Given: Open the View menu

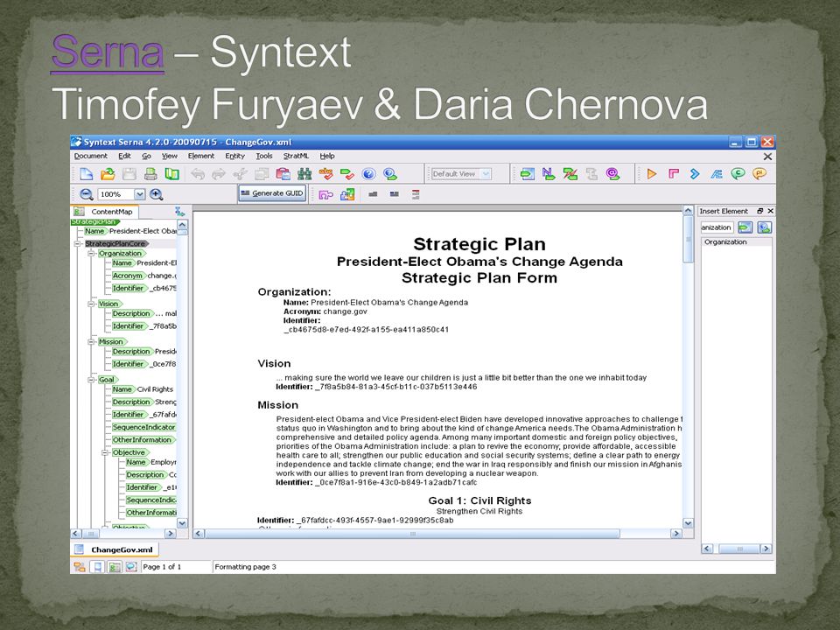Looking at the screenshot, I should [169, 156].
